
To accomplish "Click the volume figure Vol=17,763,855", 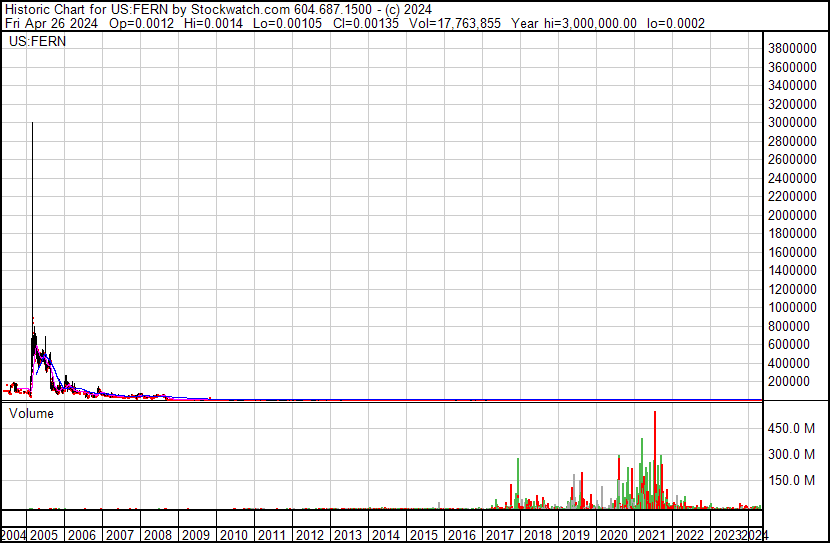I will [x=455, y=23].
